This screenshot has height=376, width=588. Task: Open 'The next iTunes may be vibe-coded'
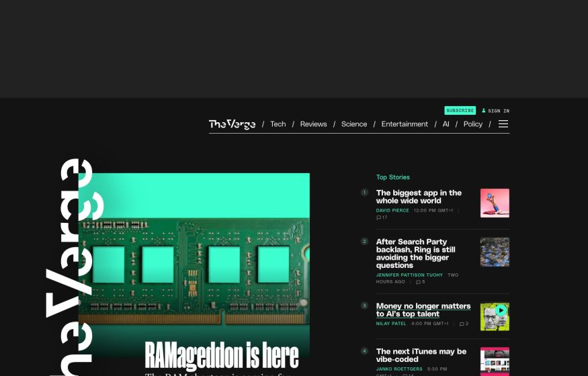point(421,355)
